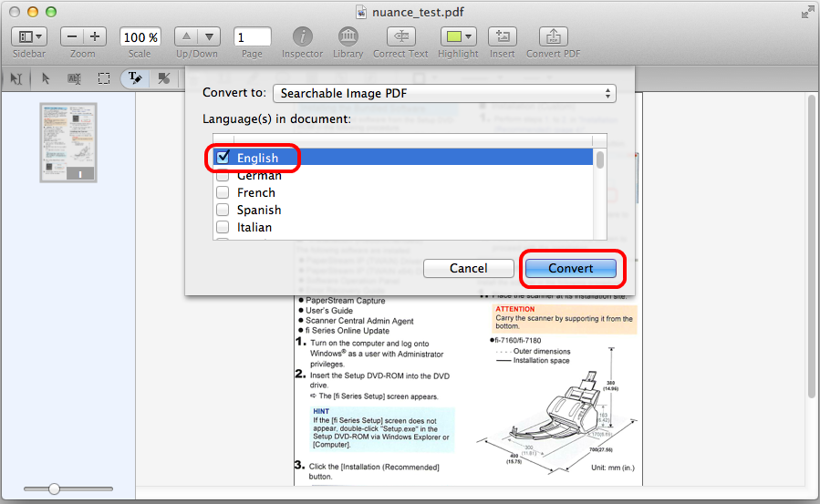Cancel the conversion dialog

pyautogui.click(x=468, y=268)
